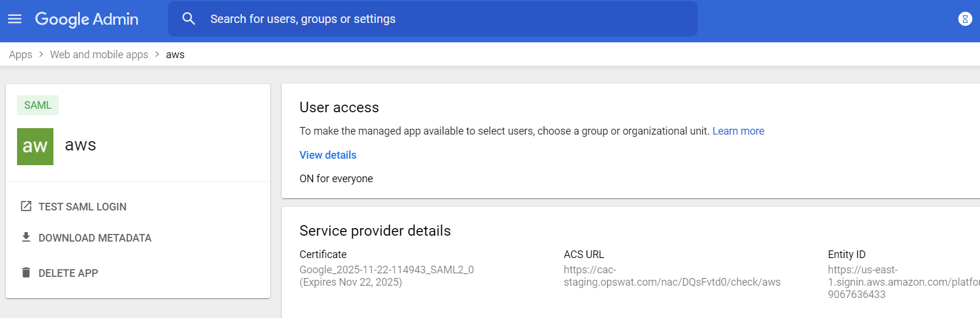Click the SAML badge label

pyautogui.click(x=38, y=105)
